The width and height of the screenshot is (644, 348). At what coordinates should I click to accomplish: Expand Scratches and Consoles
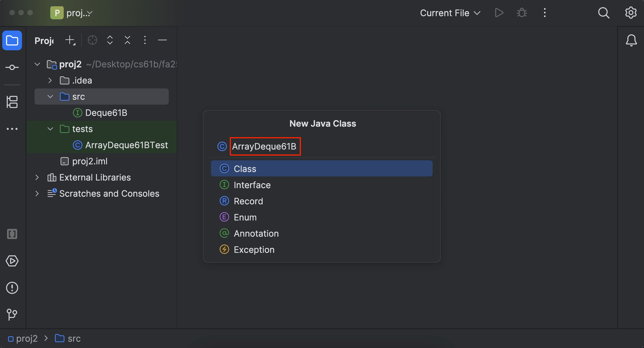[37, 193]
